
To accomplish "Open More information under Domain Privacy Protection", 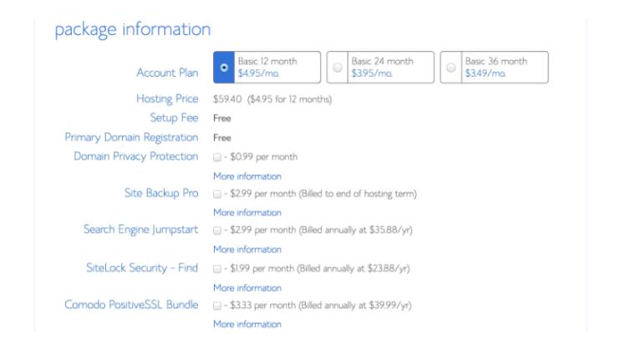I will click(x=247, y=176).
